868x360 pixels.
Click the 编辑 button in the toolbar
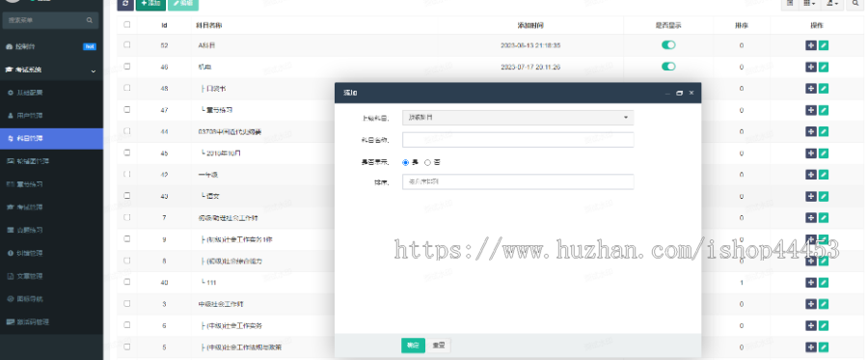point(182,4)
